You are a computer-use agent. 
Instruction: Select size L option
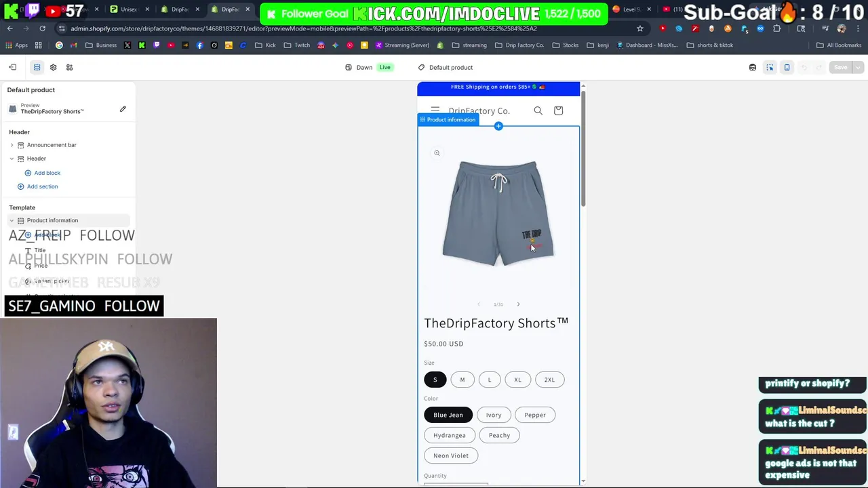490,380
